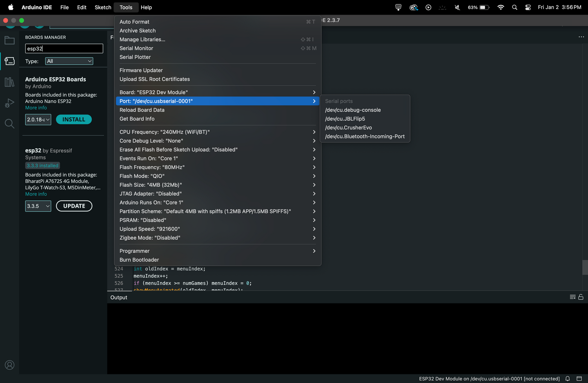
Task: Click the notifications bell in status bar
Action: click(567, 379)
